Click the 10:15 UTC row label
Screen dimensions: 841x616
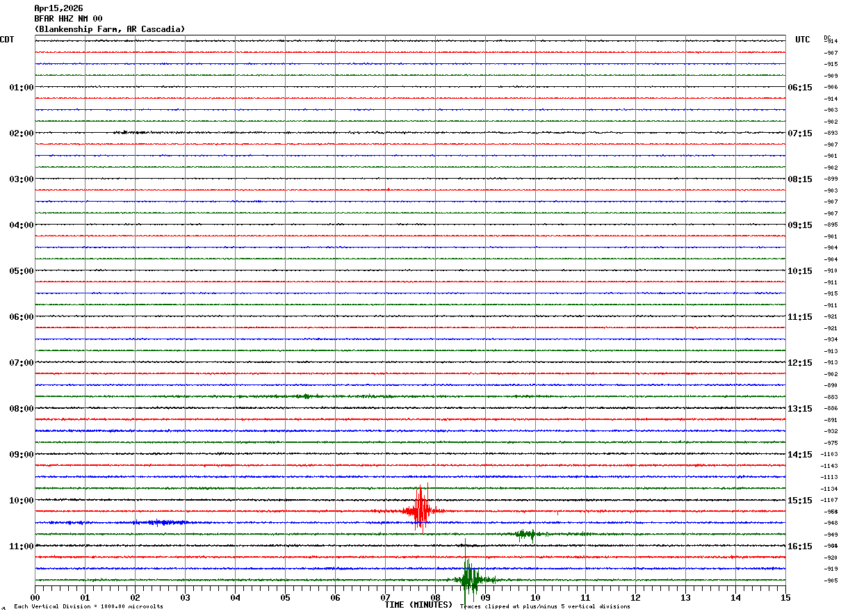pos(800,271)
